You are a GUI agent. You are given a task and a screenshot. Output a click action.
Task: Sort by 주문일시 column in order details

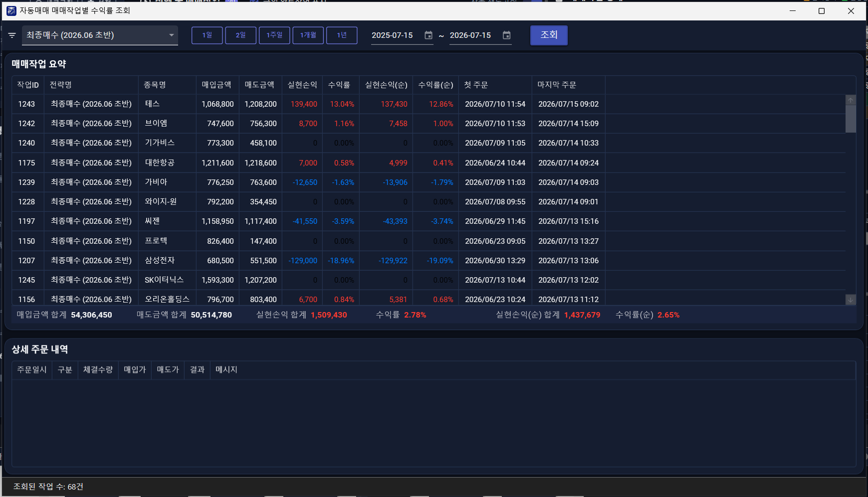(x=32, y=370)
